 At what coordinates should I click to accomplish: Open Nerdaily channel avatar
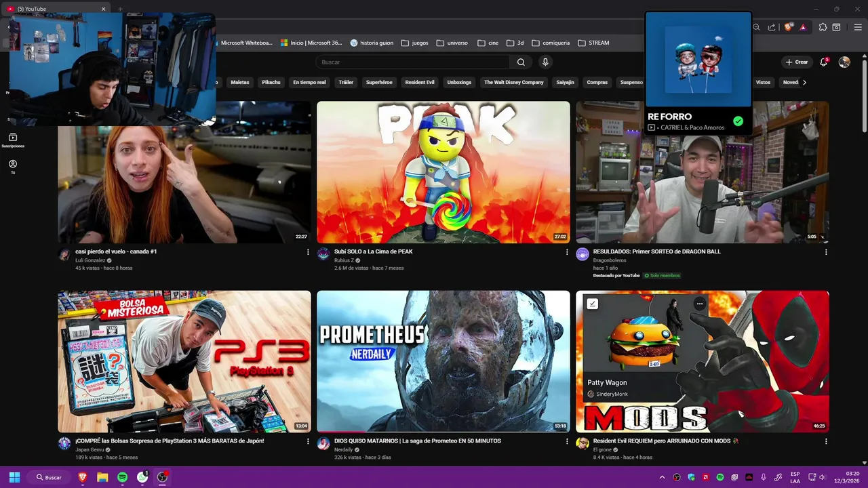323,443
